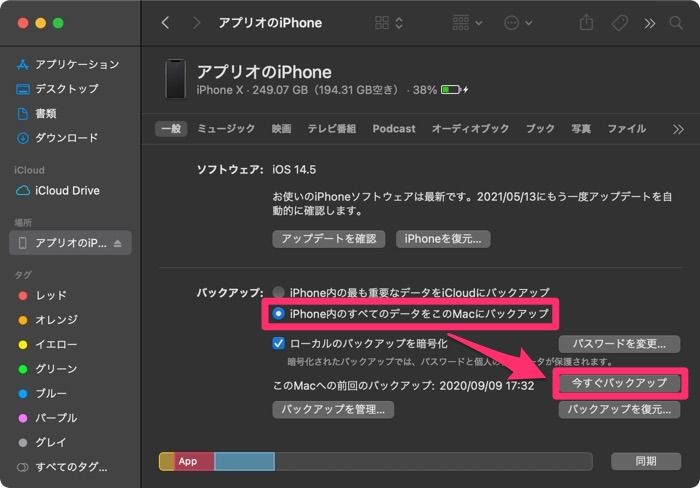Open Documents (書類) in the sidebar
Screen dimensions: 700x488
[x=36, y=113]
